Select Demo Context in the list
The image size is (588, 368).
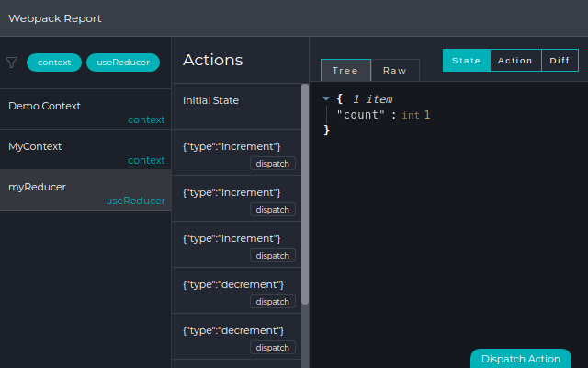click(85, 109)
